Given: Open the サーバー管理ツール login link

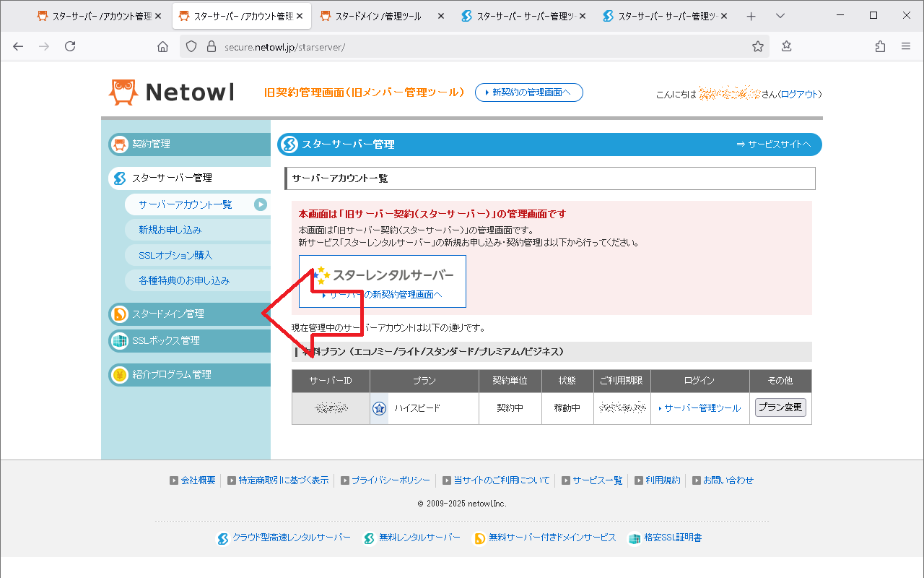Looking at the screenshot, I should pyautogui.click(x=702, y=408).
